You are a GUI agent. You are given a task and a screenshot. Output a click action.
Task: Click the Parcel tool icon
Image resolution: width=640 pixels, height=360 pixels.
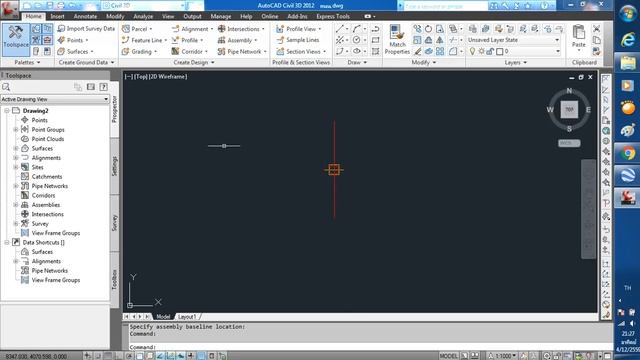tap(126, 29)
